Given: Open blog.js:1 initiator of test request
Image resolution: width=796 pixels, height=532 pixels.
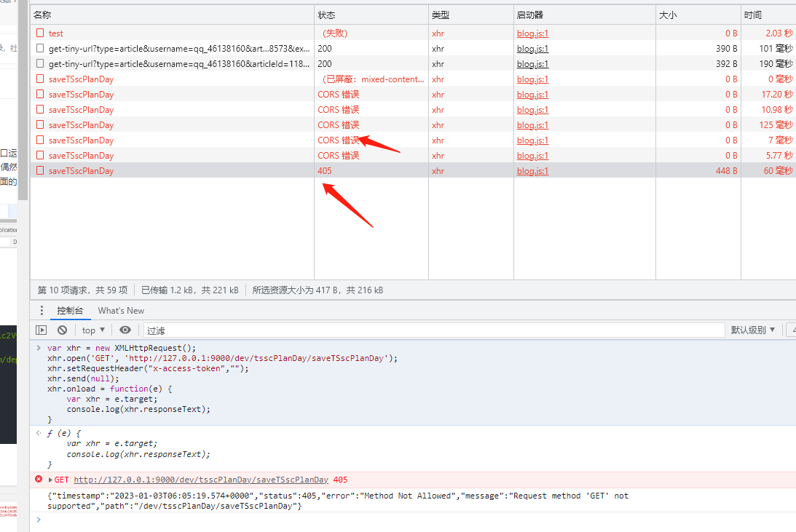Looking at the screenshot, I should pyautogui.click(x=532, y=33).
